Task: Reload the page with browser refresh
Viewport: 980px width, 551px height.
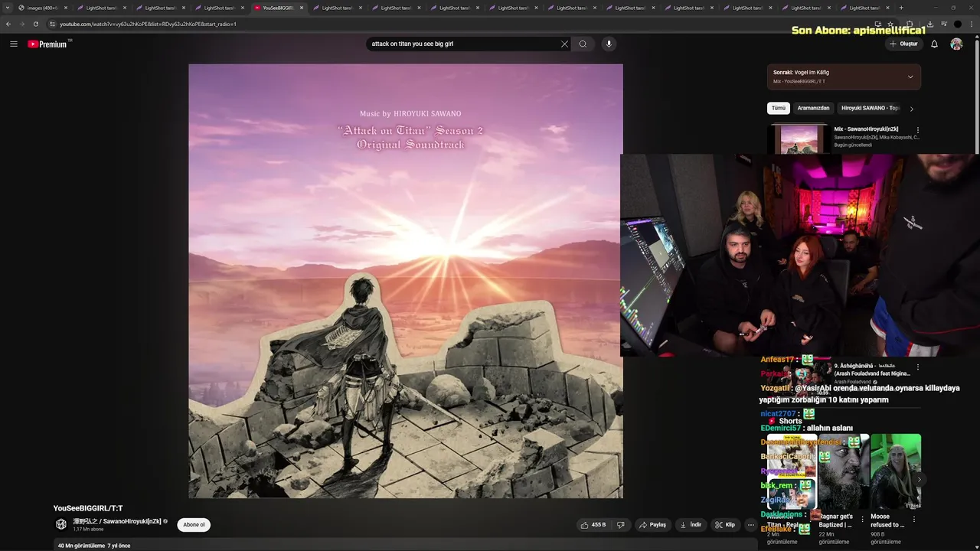Action: [x=35, y=24]
